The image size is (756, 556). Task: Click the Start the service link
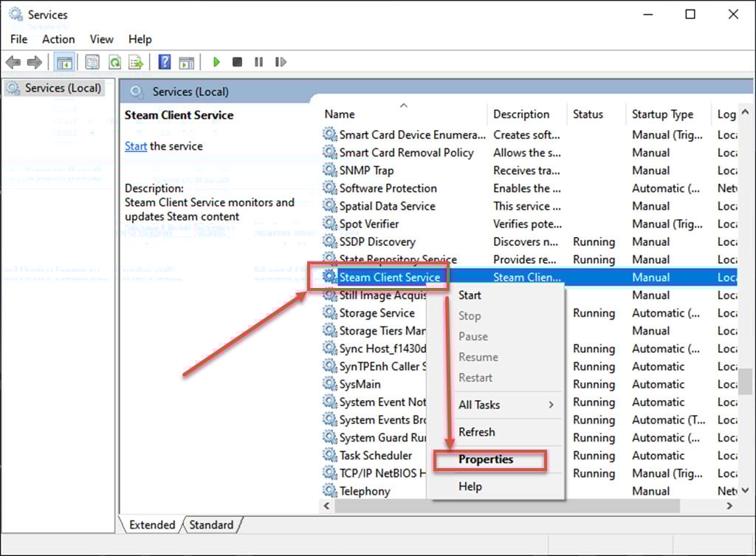coord(136,146)
